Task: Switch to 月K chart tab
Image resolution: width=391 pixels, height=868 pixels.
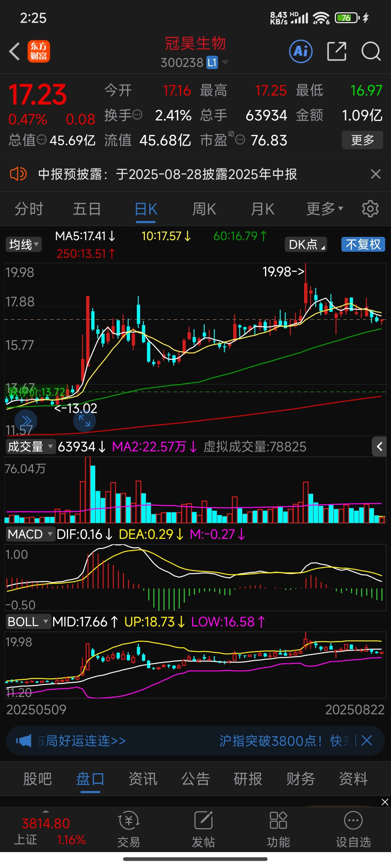Action: point(263,209)
